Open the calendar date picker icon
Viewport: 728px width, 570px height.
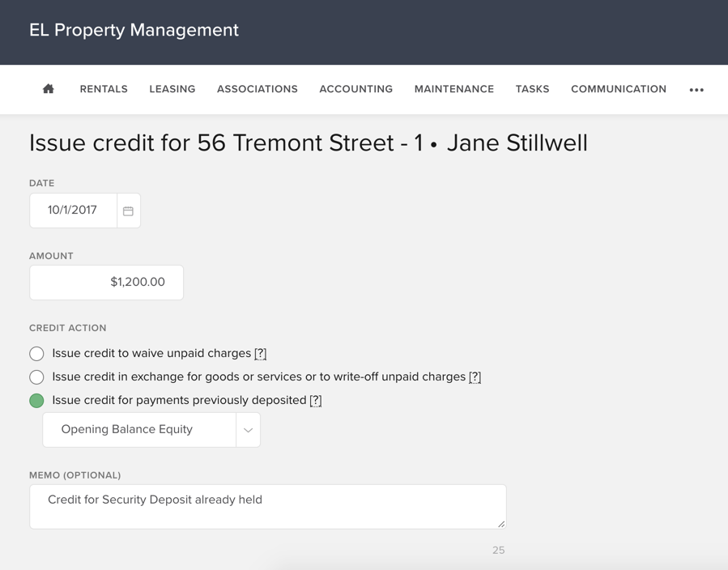(x=128, y=210)
